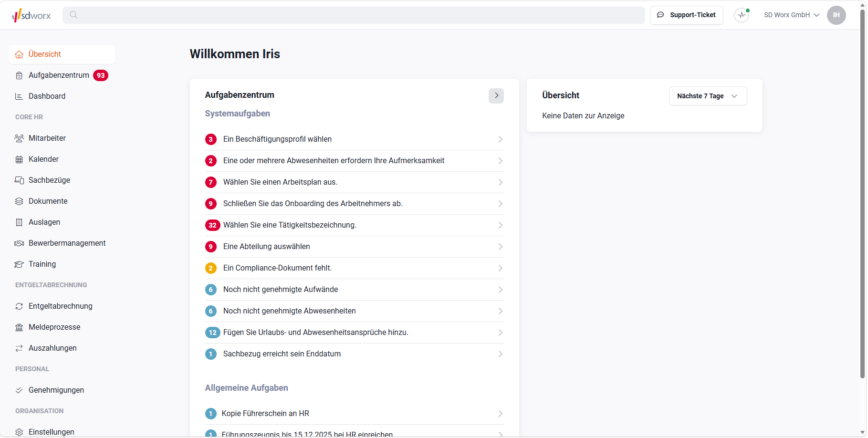Click the Übersicht home icon
Screen dimensions: 868x438
point(19,54)
